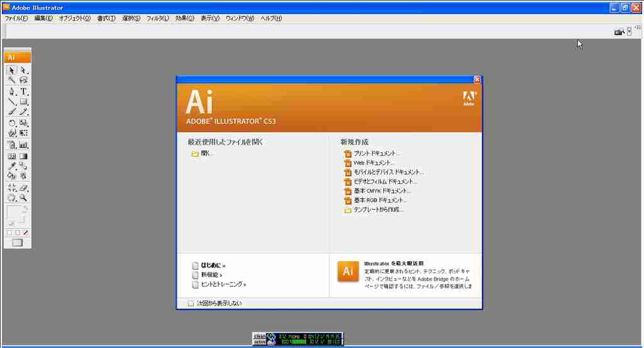Open 選択(S) menu
Viewport: 644px width, 348px height.
click(131, 18)
